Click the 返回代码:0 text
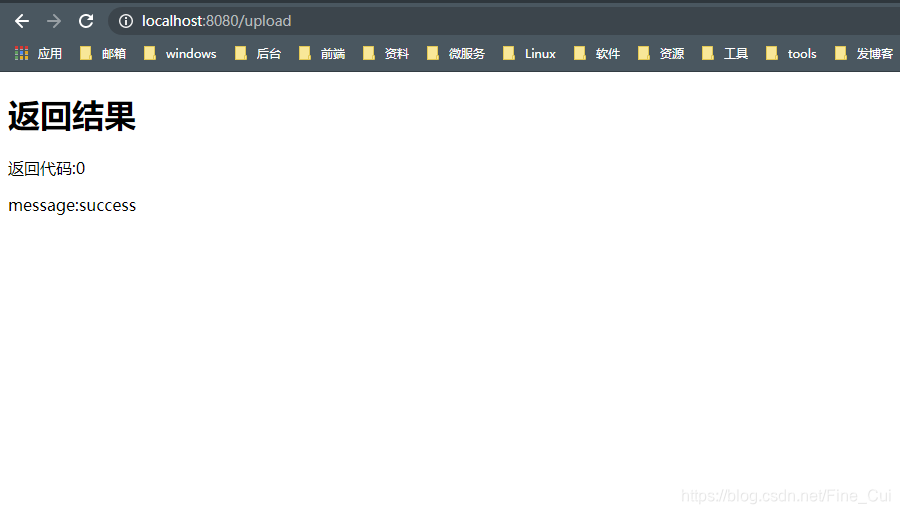The width and height of the screenshot is (900, 514). pos(46,169)
